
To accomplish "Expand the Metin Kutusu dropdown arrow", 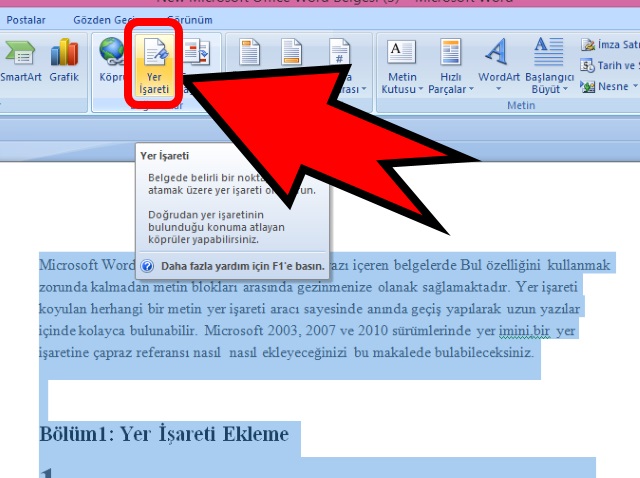I will (420, 89).
